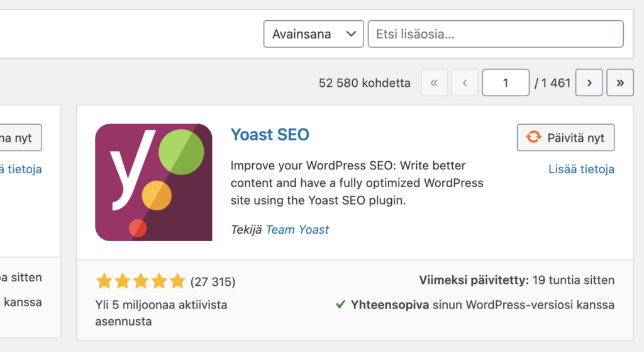Image resolution: width=644 pixels, height=352 pixels.
Task: Select the current page number field
Action: coord(506,82)
